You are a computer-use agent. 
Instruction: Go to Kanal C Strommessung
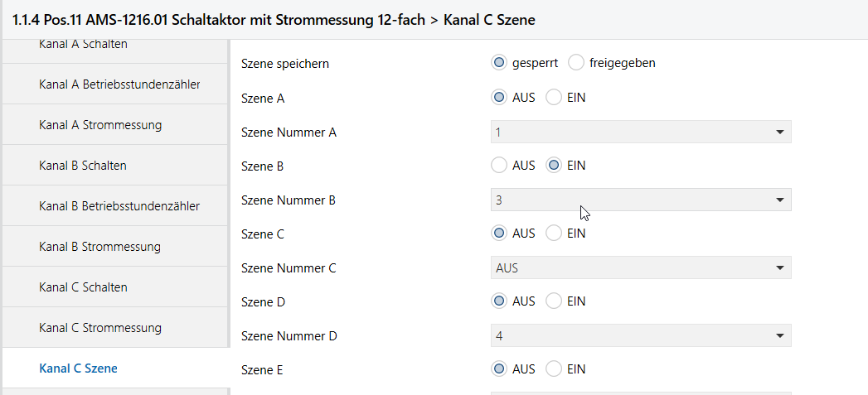(x=99, y=328)
